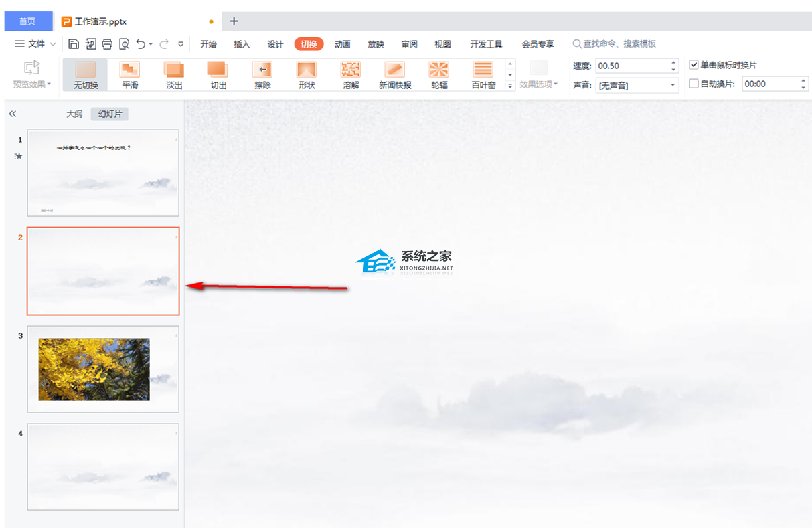
Task: Increase the 速度 value with up arrow
Action: [673, 62]
